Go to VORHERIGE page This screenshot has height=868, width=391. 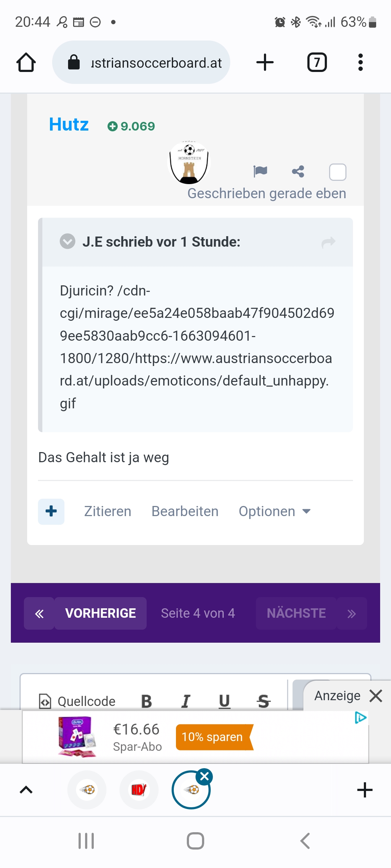(x=100, y=613)
